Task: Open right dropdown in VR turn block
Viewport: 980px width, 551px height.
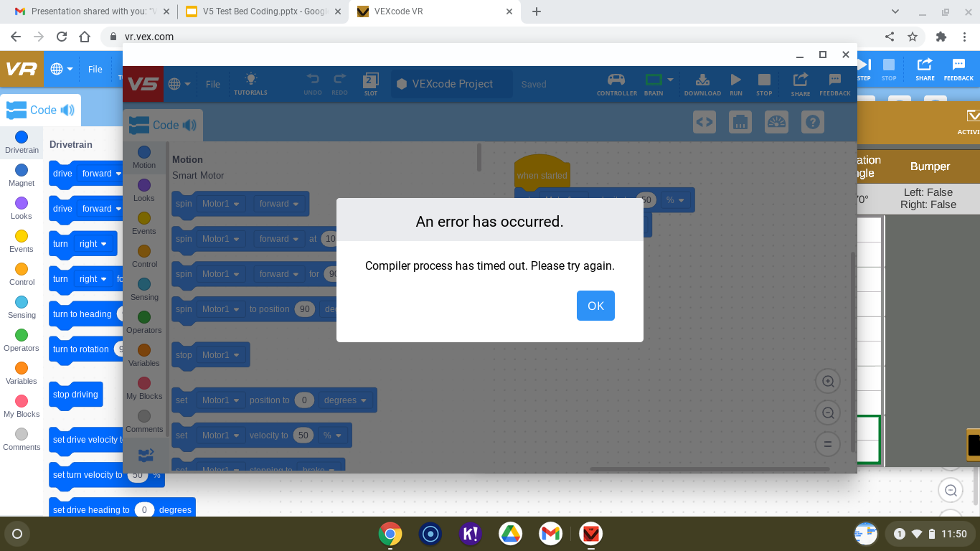Action: coord(93,244)
